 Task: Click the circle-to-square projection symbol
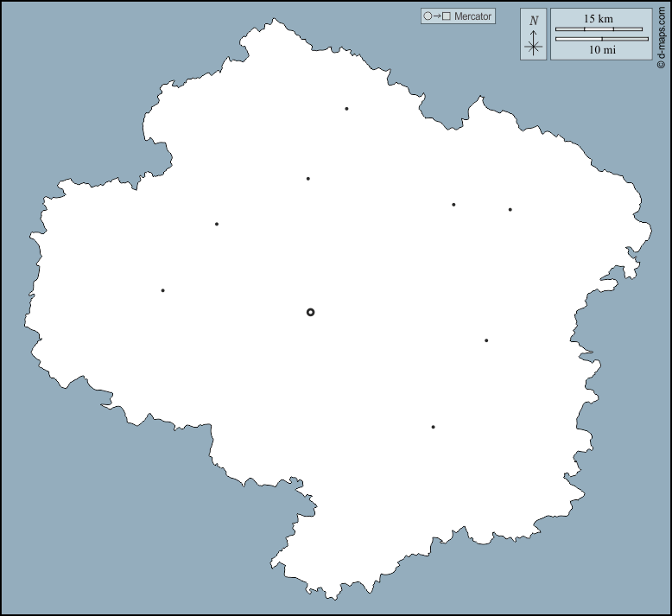click(437, 16)
